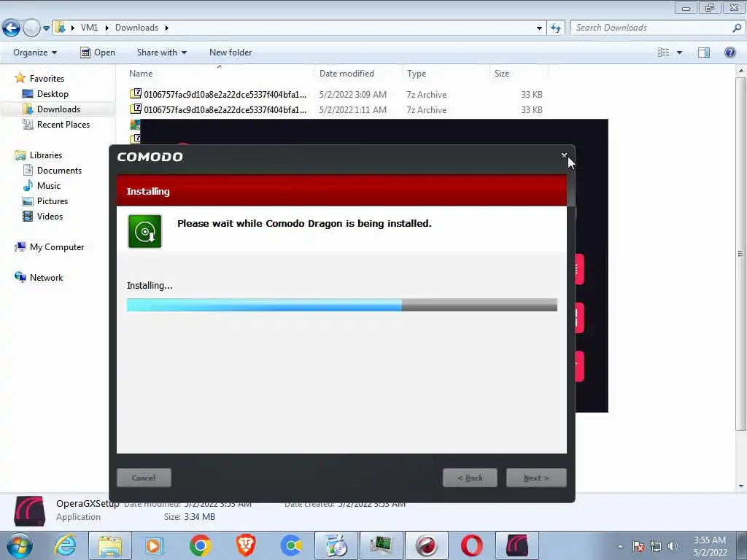Image resolution: width=747 pixels, height=560 pixels.
Task: Click the Favorites star in navigation pane
Action: 20,78
